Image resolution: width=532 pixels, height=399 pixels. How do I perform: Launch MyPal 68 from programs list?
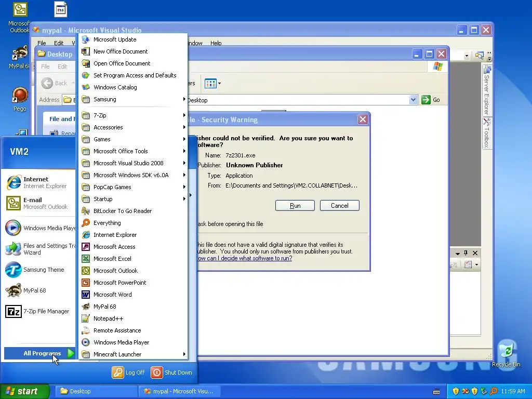[x=133, y=307]
